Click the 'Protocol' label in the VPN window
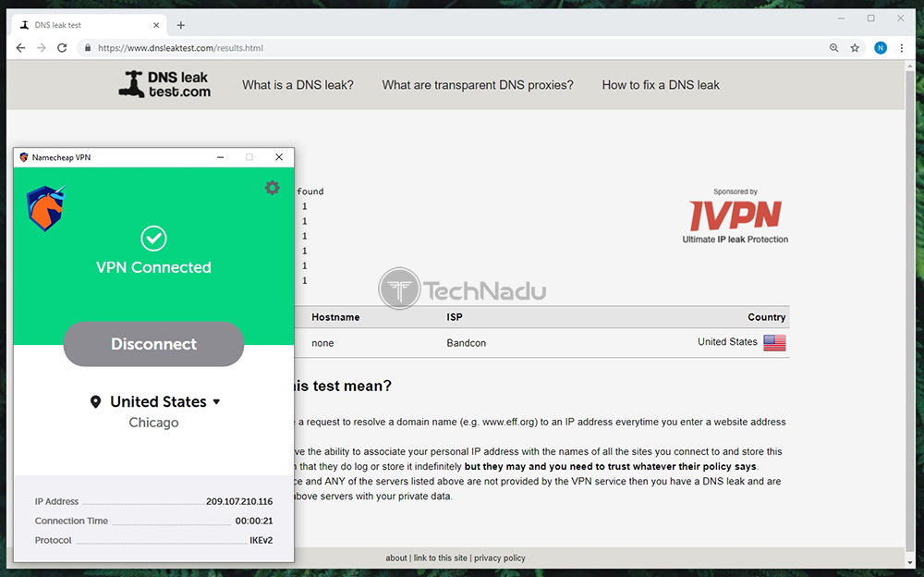 tap(53, 540)
